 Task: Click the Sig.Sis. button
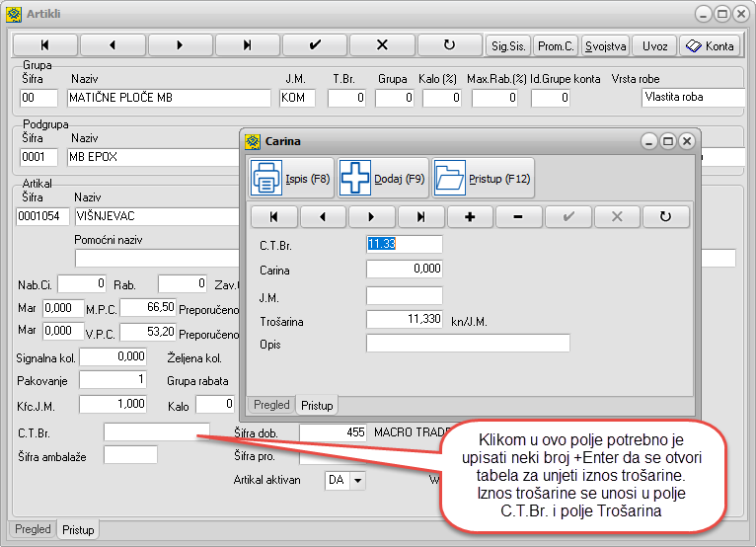[x=509, y=45]
